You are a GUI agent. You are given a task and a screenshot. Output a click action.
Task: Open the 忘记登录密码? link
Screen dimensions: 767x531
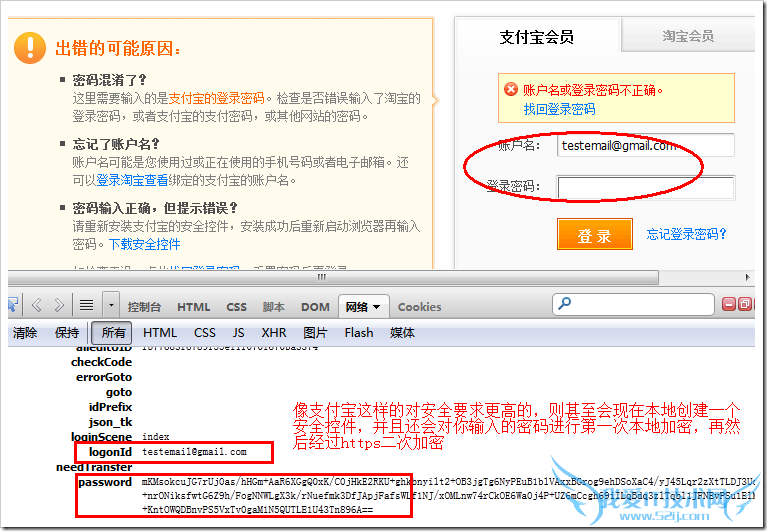[686, 234]
